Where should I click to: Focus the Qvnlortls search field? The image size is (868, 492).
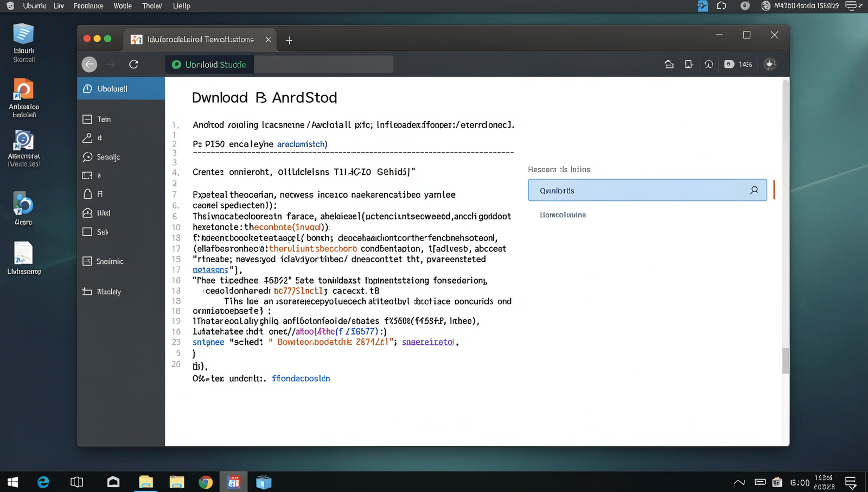(647, 190)
